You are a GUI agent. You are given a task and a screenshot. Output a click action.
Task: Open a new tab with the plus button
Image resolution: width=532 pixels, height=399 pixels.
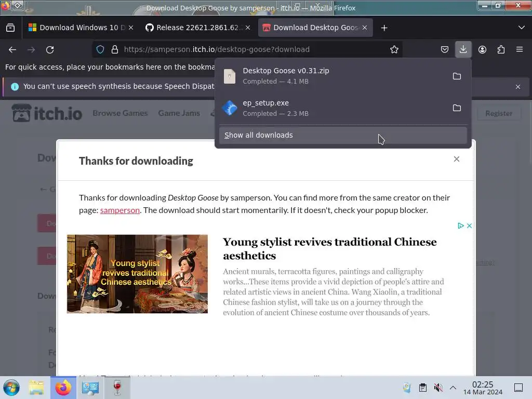click(x=384, y=28)
